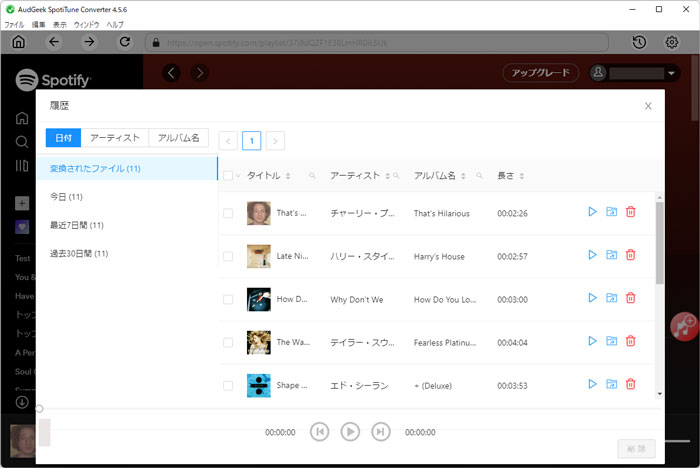Select 今日 (11) filter
This screenshot has height=468, width=700.
pos(127,197)
